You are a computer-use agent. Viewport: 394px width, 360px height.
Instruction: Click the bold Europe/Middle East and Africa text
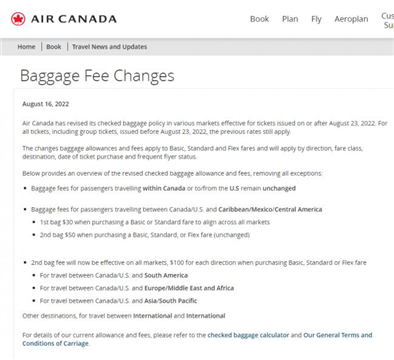click(x=189, y=288)
